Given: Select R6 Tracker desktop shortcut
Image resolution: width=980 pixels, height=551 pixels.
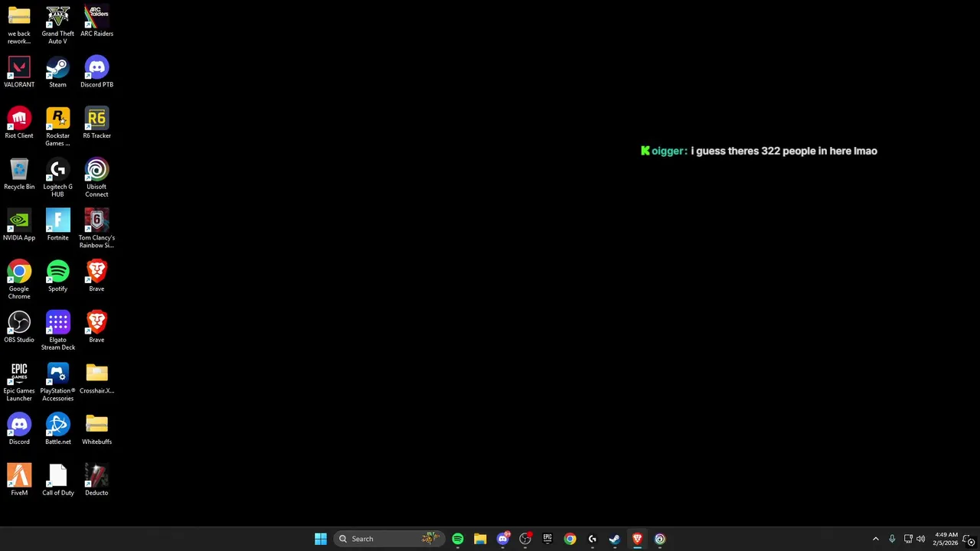Looking at the screenshot, I should tap(96, 123).
